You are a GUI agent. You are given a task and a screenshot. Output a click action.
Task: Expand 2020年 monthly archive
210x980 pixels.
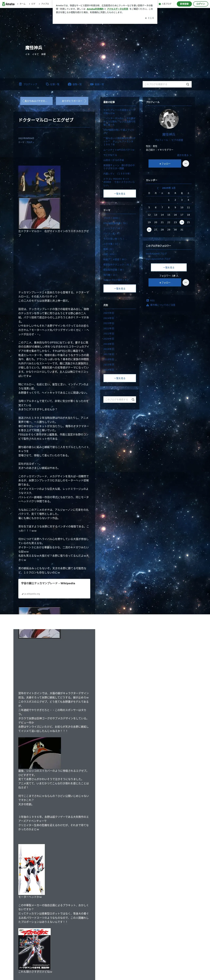[x=109, y=339]
